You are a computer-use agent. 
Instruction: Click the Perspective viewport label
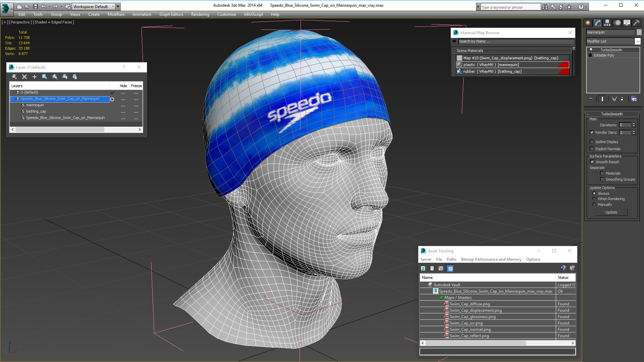[20, 22]
